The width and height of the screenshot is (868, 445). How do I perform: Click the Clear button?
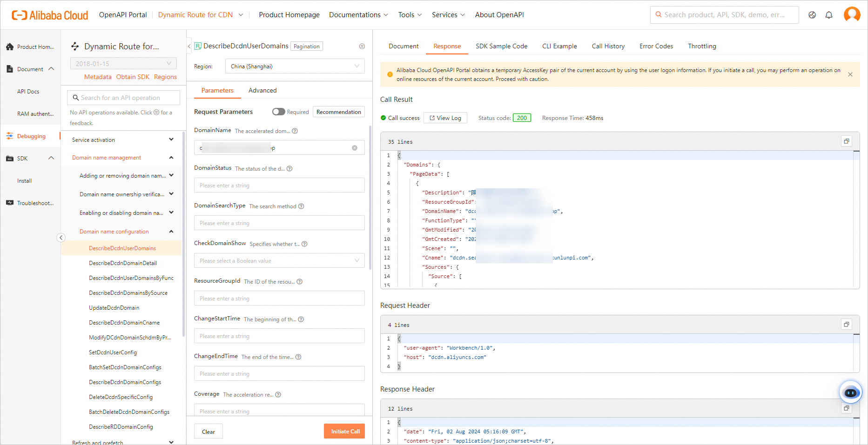point(209,432)
